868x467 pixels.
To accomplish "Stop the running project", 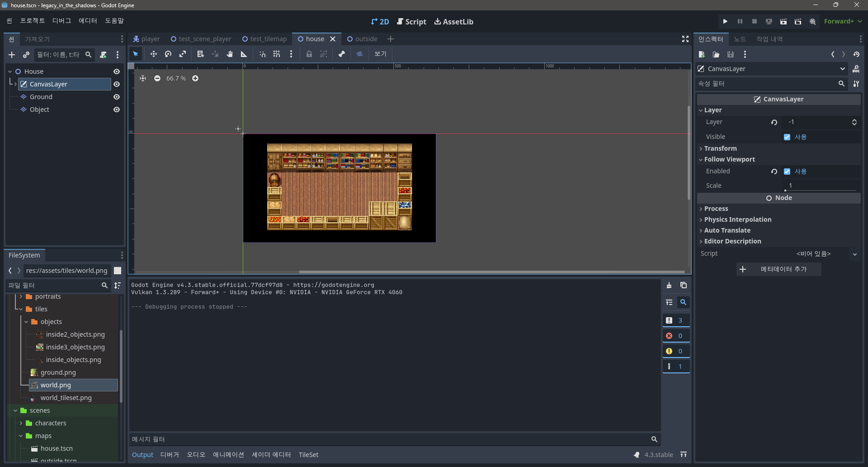I will (x=754, y=21).
